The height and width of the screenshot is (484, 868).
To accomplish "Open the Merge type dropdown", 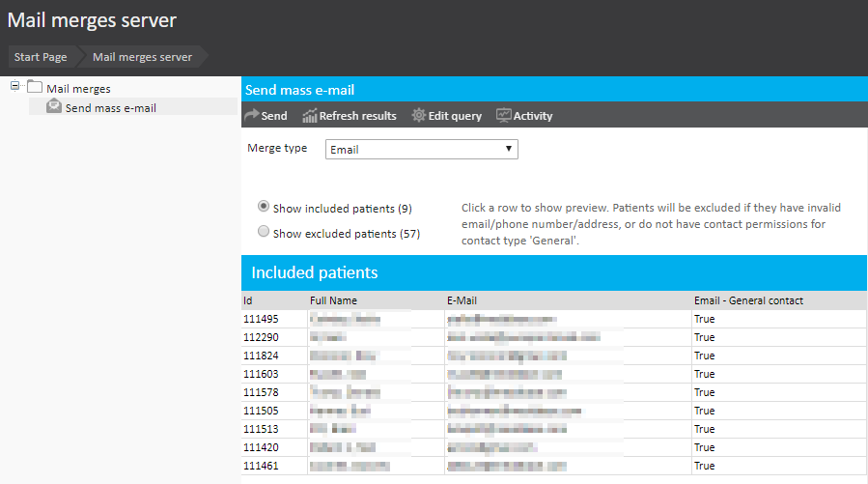I will pos(421,150).
